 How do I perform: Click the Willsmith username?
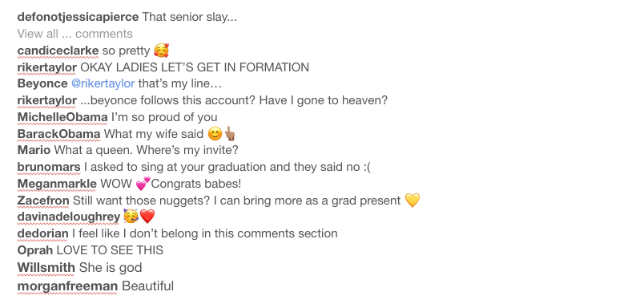46,268
